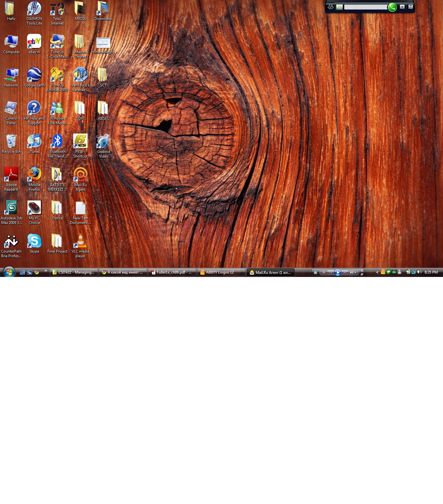Image resolution: width=443 pixels, height=504 pixels.
Task: Open the Windows Start orb
Action: (x=9, y=272)
